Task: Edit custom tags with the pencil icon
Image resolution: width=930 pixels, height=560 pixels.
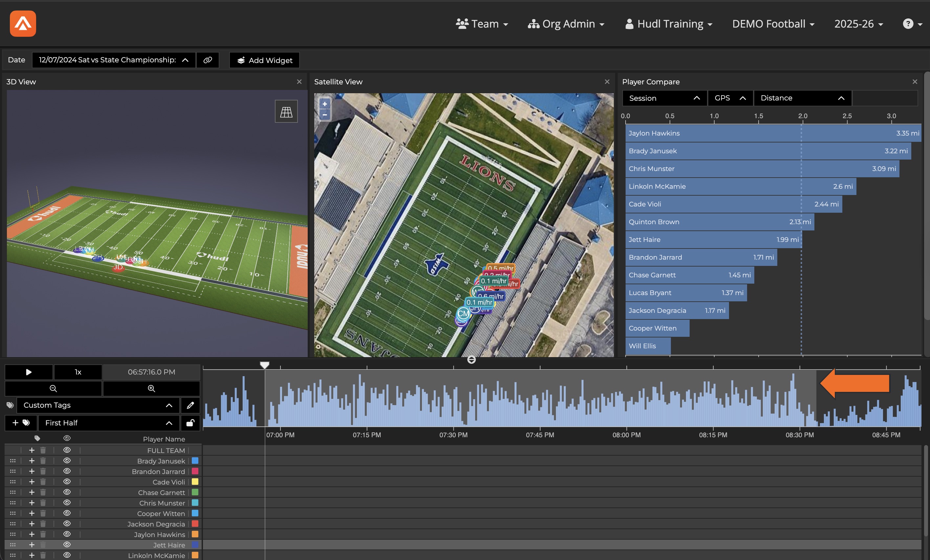Action: 190,405
